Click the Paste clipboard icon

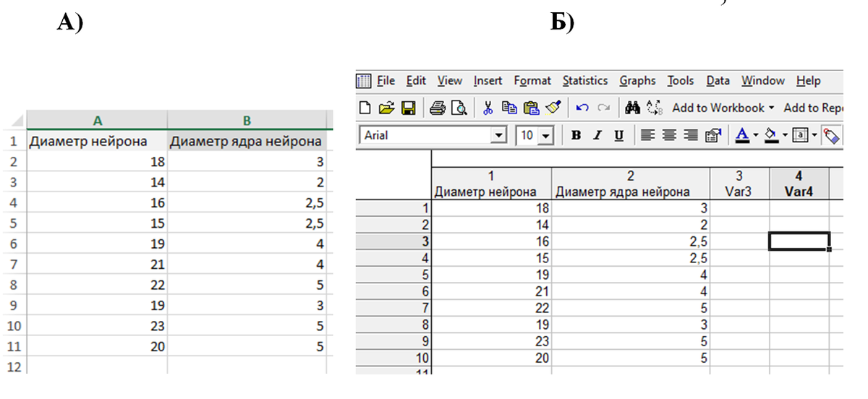click(x=532, y=108)
